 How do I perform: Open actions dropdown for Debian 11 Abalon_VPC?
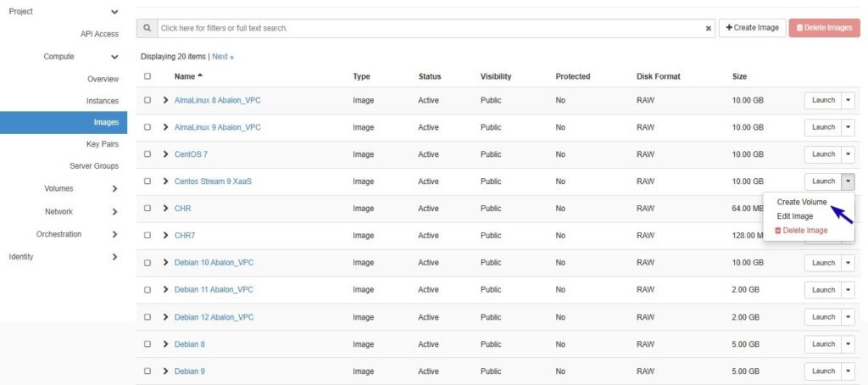point(848,290)
